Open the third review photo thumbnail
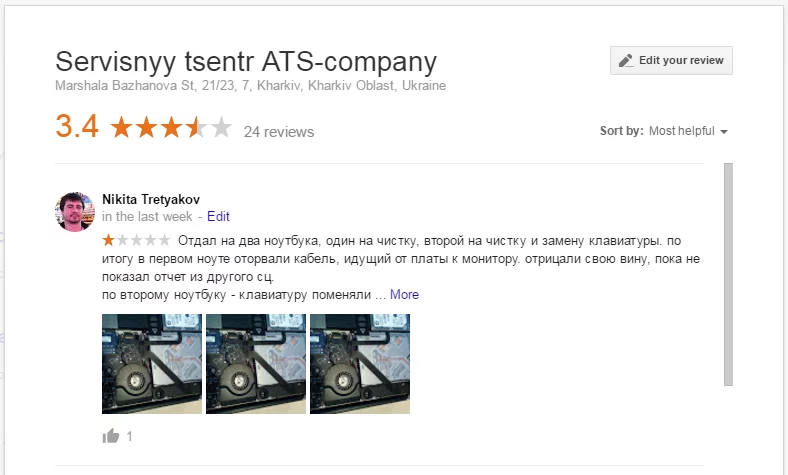This screenshot has height=475, width=788. (360, 364)
